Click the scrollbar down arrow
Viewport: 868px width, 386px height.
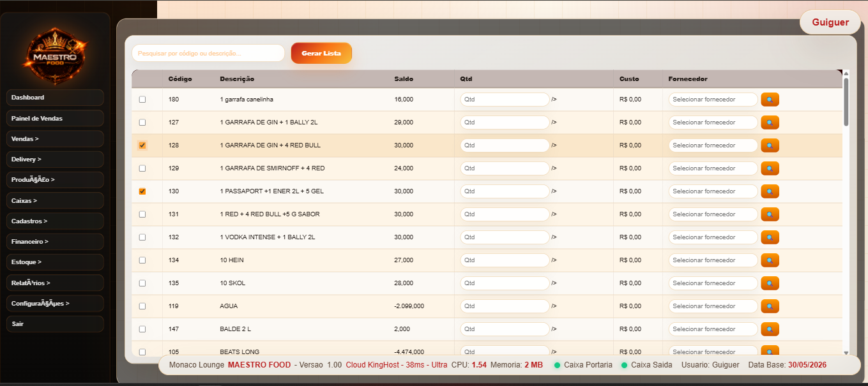click(x=846, y=352)
